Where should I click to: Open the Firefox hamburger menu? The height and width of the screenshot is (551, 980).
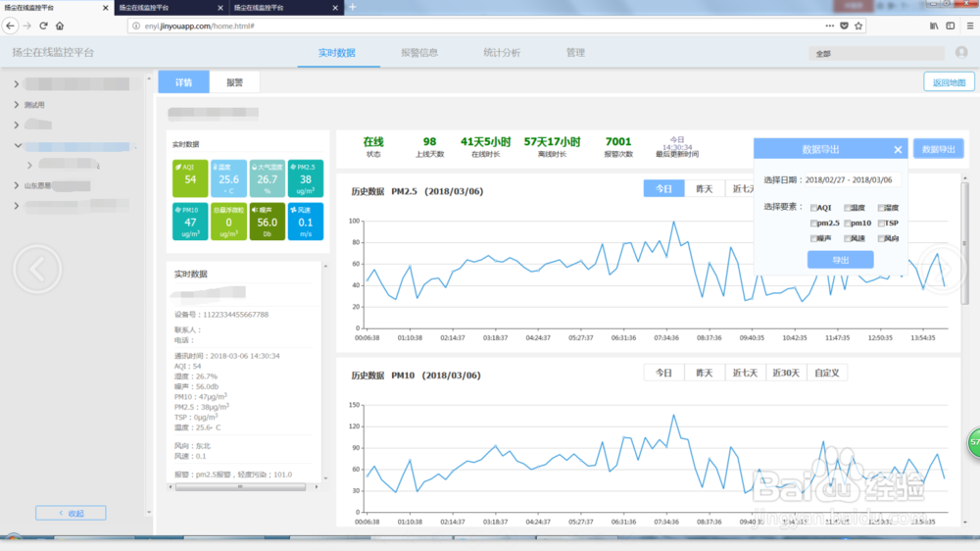point(970,25)
